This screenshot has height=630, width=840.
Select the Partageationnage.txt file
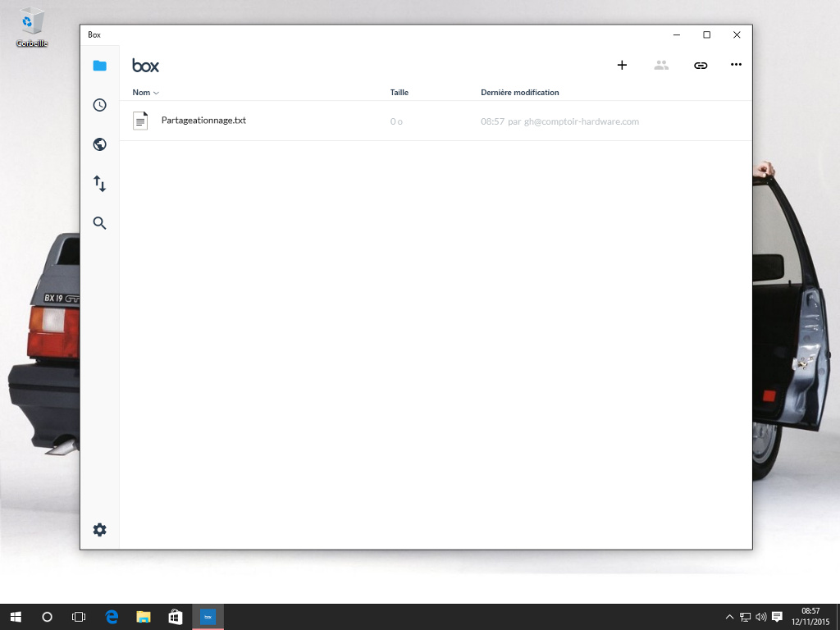(203, 121)
